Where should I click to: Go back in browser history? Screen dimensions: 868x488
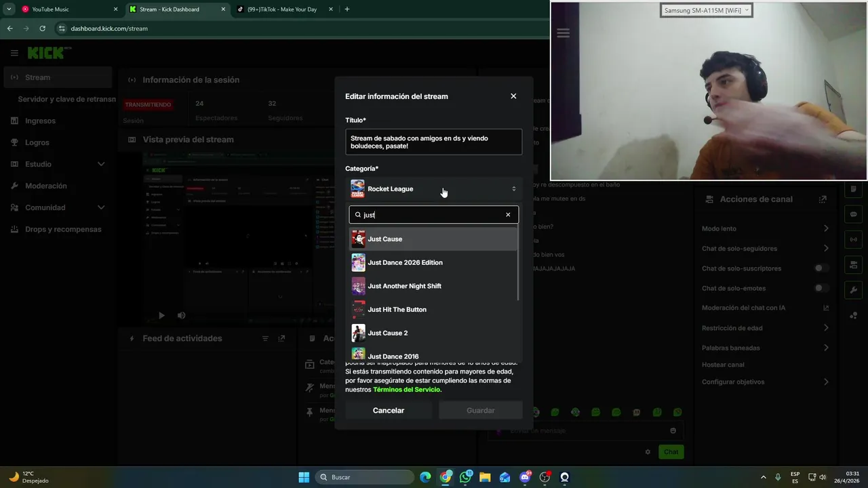click(9, 28)
